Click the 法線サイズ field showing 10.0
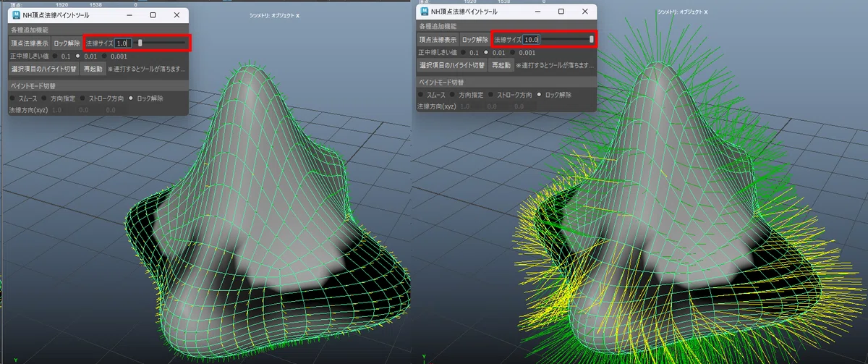This screenshot has height=364, width=868. click(532, 40)
